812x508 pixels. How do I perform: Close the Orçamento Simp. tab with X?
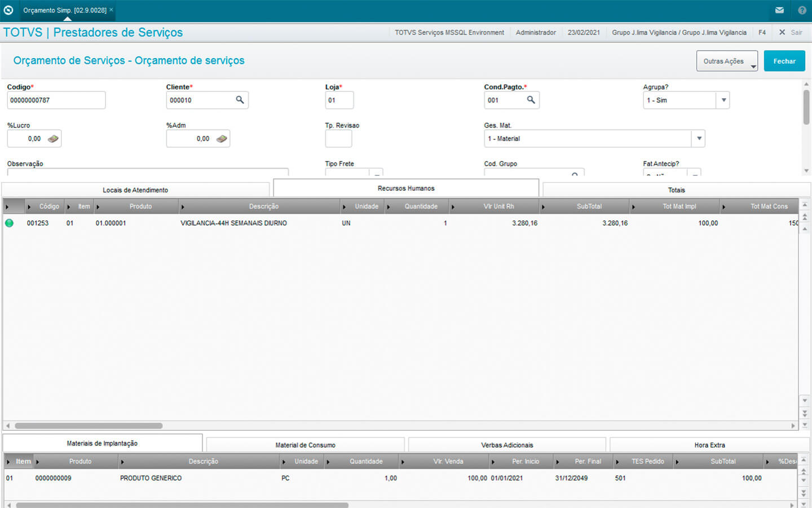(x=111, y=10)
